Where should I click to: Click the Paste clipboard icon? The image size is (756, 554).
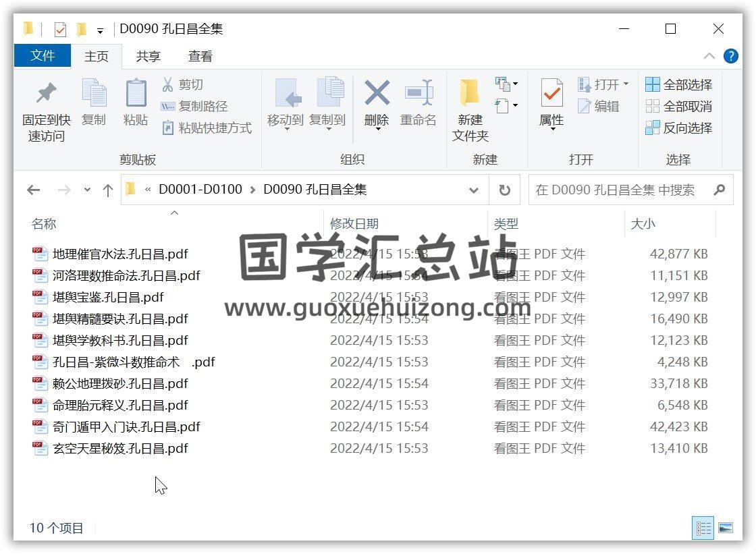point(136,94)
